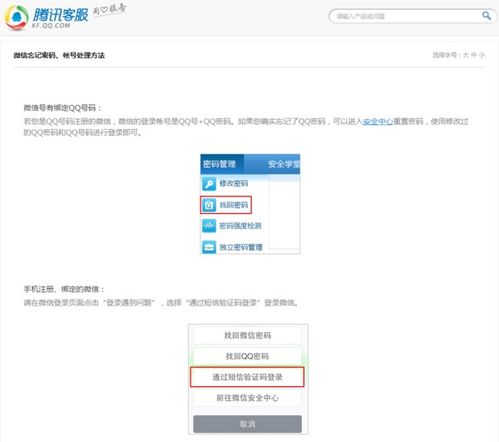Click the article title 微信忘记密码、帐号处理方法
Screen dimensions: 499x442
(59, 55)
